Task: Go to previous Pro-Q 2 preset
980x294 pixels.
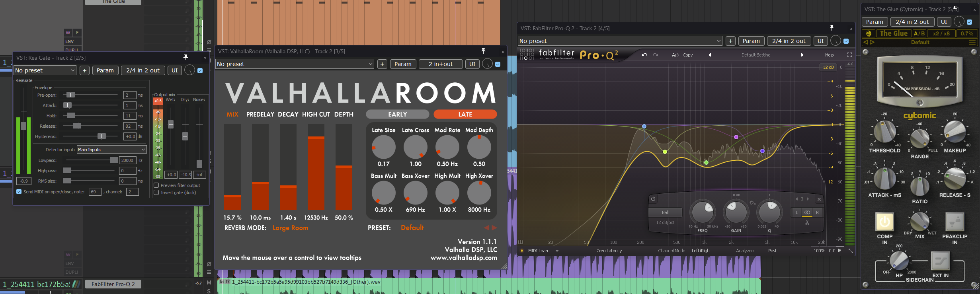Action: pos(710,55)
